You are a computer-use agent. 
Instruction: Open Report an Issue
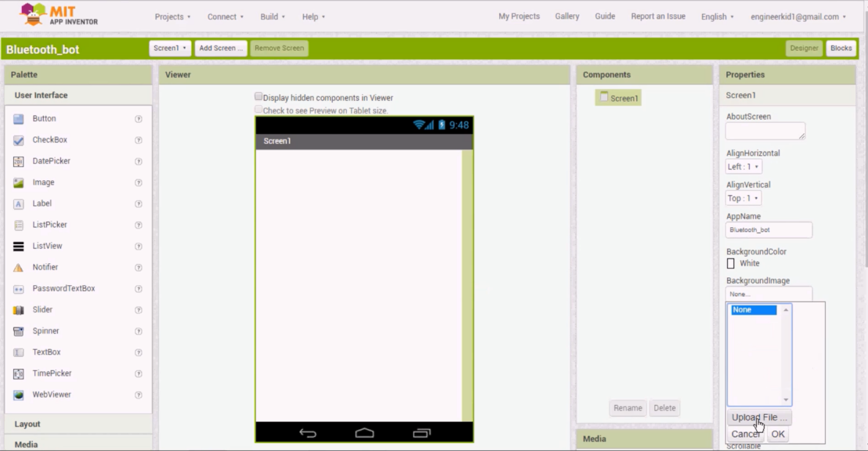pyautogui.click(x=658, y=16)
